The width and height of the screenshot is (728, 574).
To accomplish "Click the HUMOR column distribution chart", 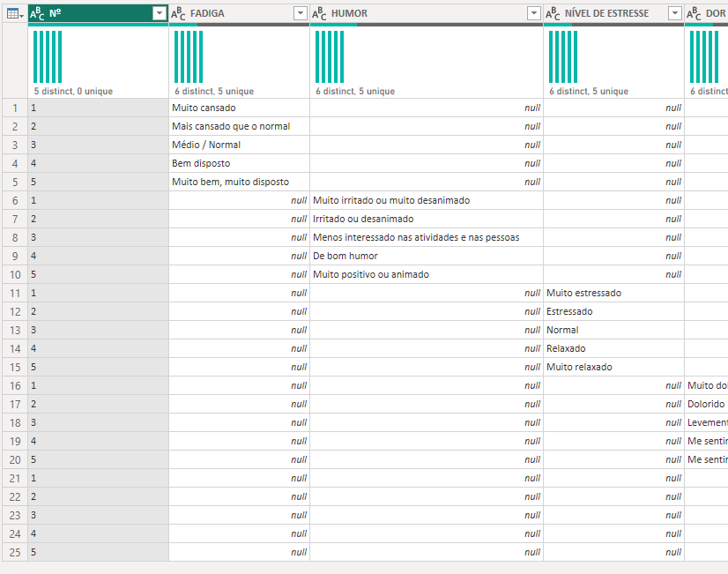I will pyautogui.click(x=330, y=56).
